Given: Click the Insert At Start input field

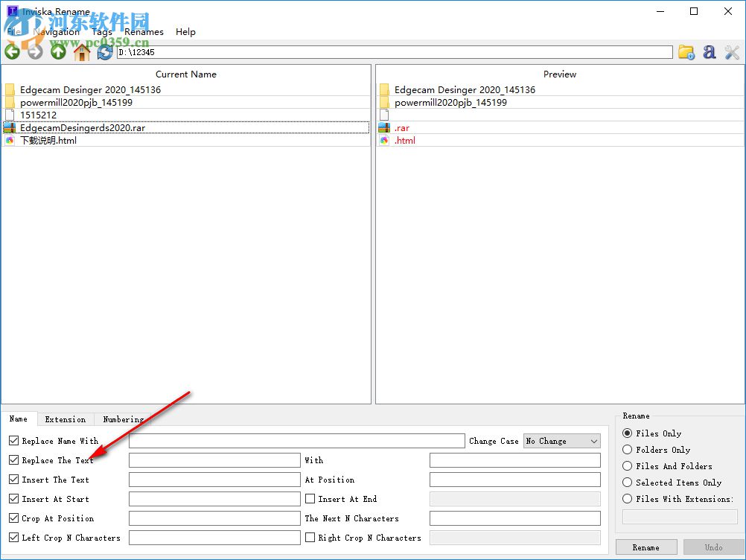Looking at the screenshot, I should (x=214, y=499).
